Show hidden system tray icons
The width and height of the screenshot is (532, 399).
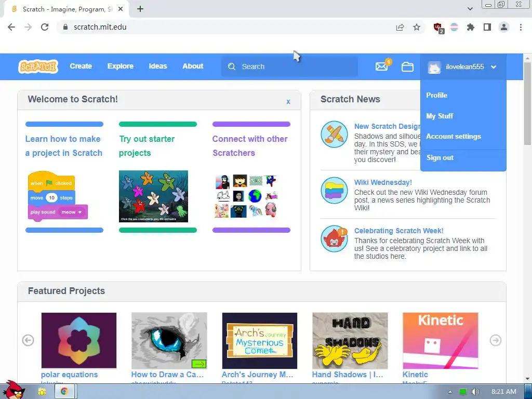[x=450, y=392]
